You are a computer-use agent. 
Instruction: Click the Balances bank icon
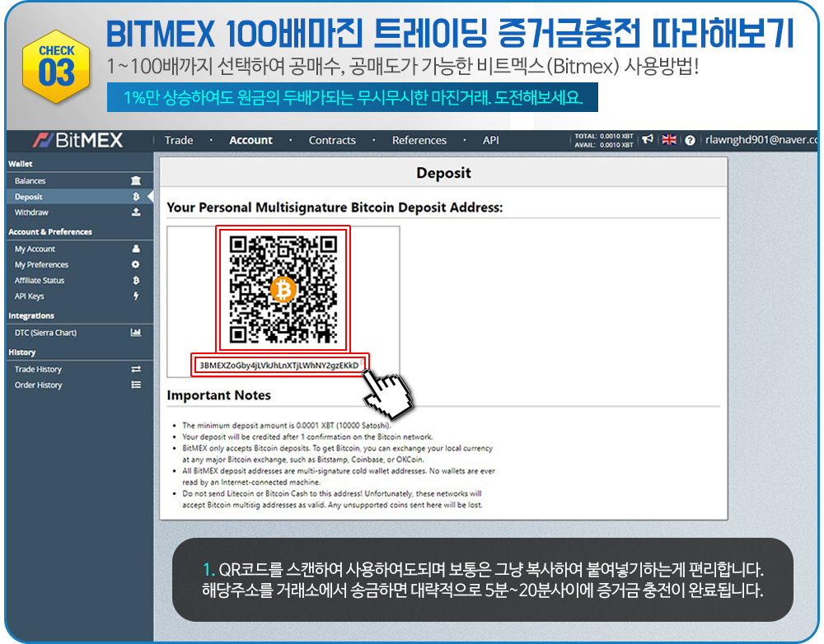pos(136,180)
